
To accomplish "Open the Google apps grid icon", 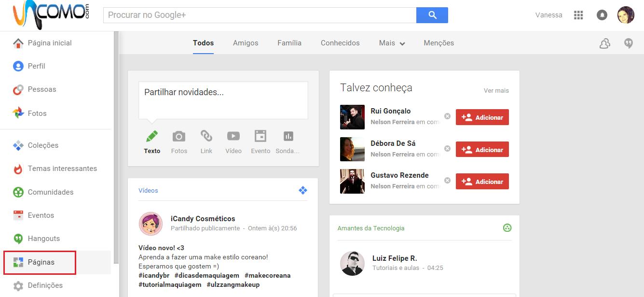I will (x=578, y=15).
